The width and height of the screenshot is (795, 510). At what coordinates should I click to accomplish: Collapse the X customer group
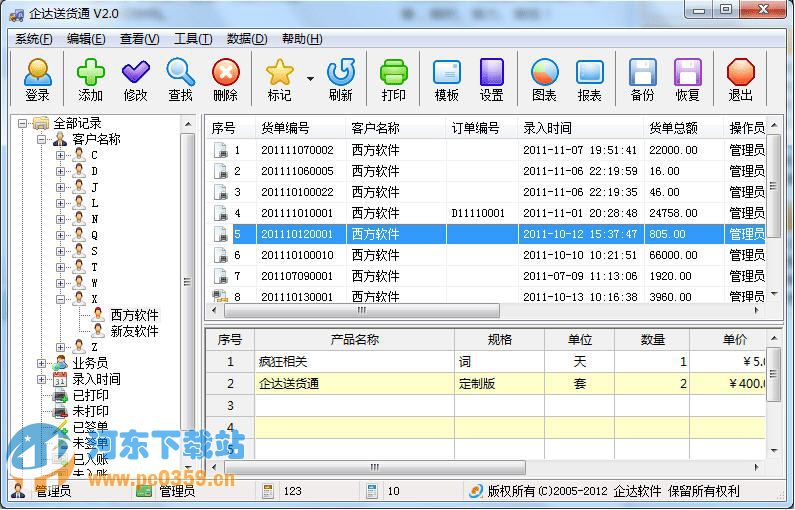pyautogui.click(x=60, y=300)
